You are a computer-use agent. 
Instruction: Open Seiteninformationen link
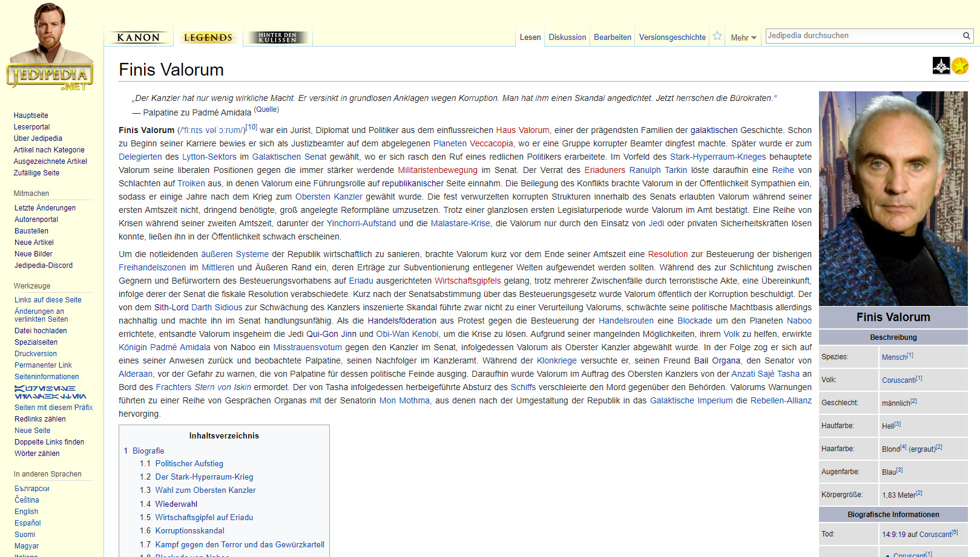tap(47, 377)
